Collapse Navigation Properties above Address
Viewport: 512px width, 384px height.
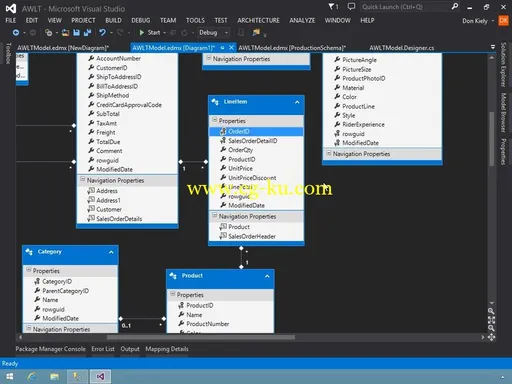point(83,179)
